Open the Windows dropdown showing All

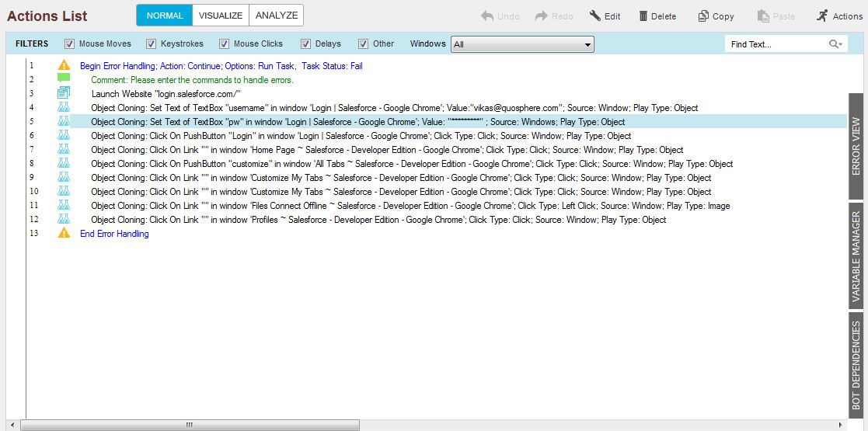coord(522,44)
